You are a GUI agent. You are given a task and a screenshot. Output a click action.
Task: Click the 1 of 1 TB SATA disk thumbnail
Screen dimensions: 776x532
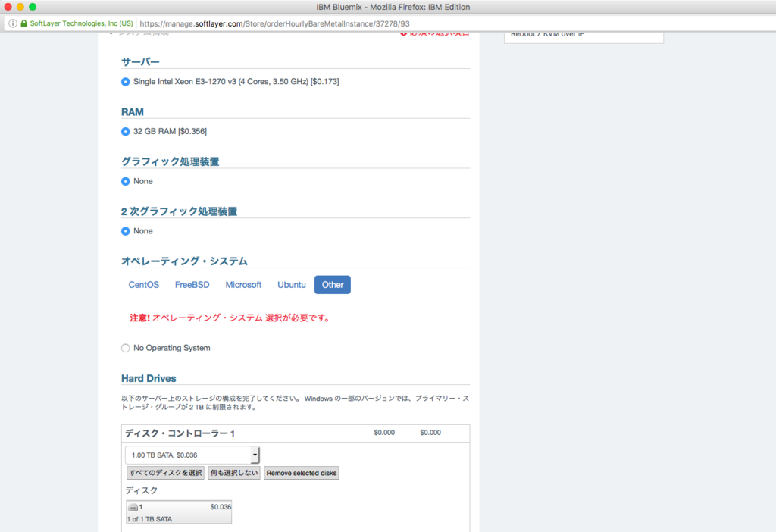pos(178,512)
